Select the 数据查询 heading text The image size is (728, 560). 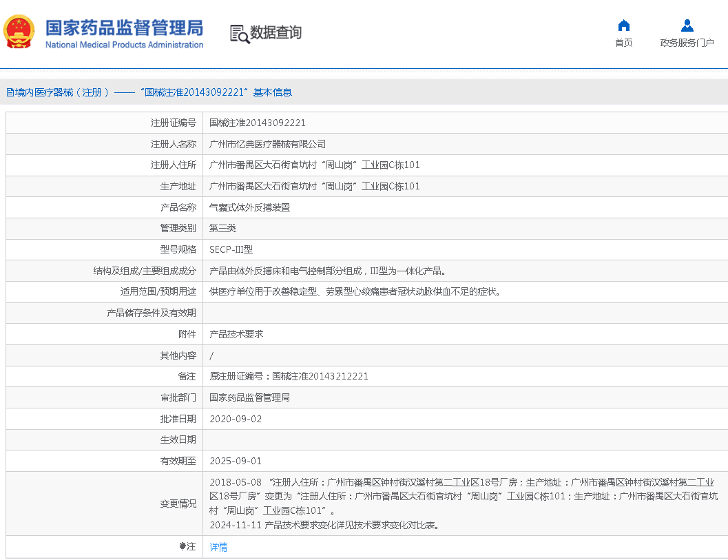pyautogui.click(x=275, y=32)
